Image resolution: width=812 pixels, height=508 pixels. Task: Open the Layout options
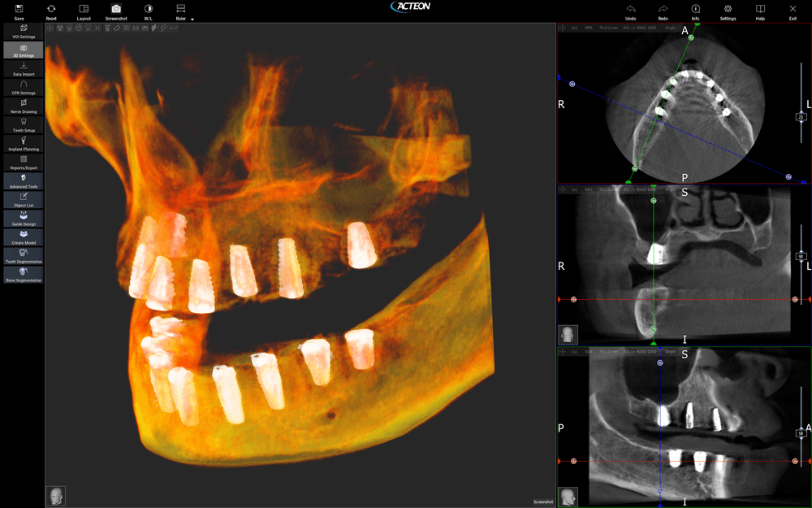(x=84, y=11)
